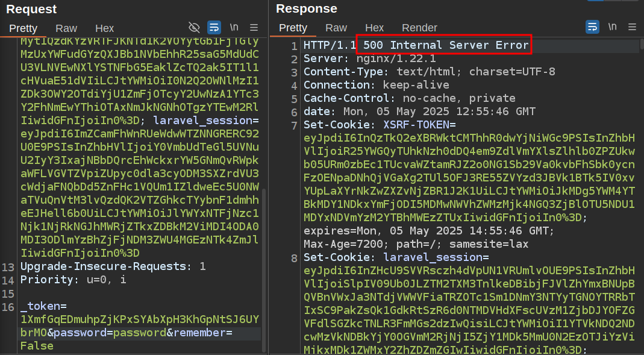Click the XSRF-TOKEN cookie name in response
This screenshot has width=644, height=355.
[416, 125]
